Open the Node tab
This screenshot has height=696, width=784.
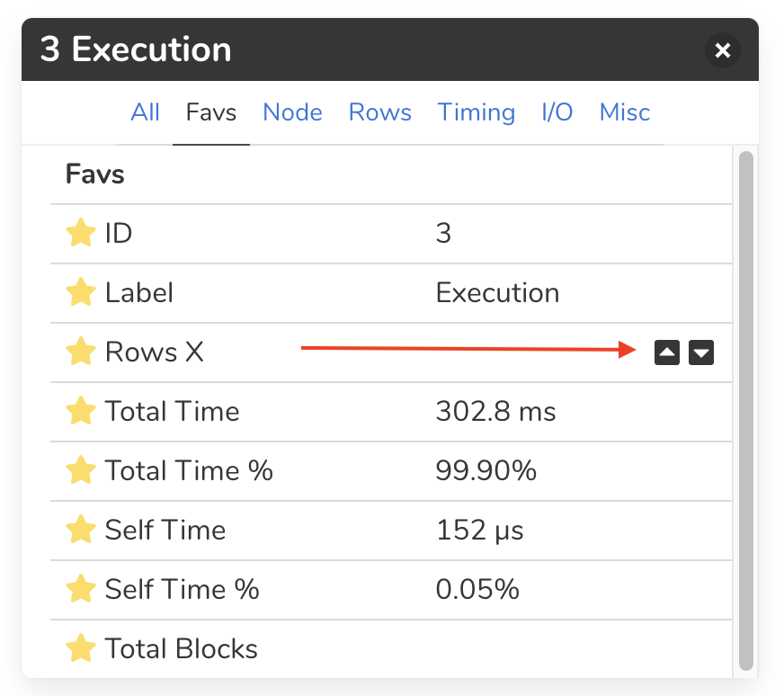292,112
